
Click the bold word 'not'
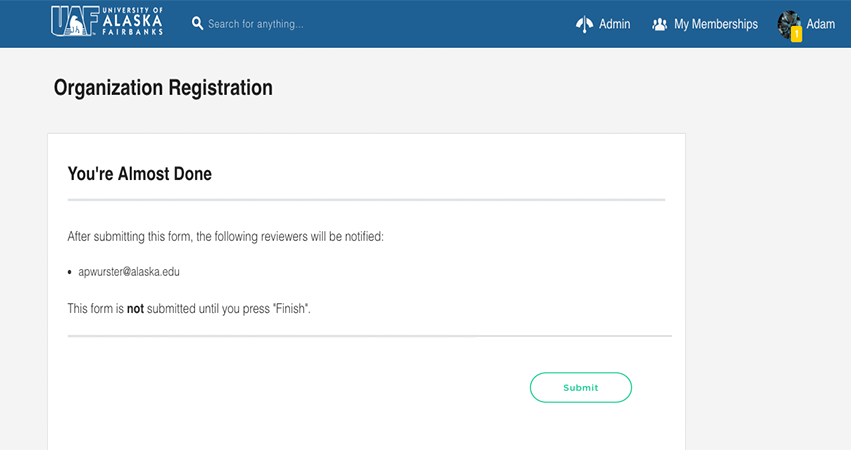click(135, 309)
